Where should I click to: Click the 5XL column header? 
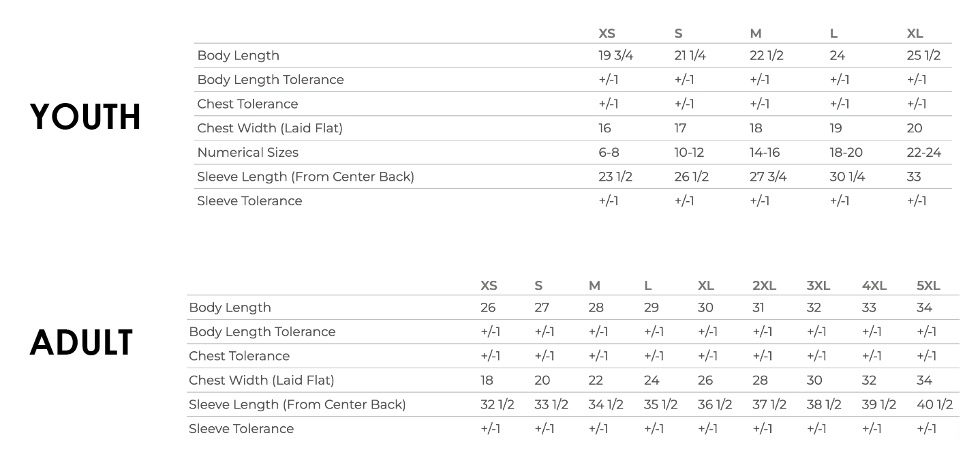928,286
